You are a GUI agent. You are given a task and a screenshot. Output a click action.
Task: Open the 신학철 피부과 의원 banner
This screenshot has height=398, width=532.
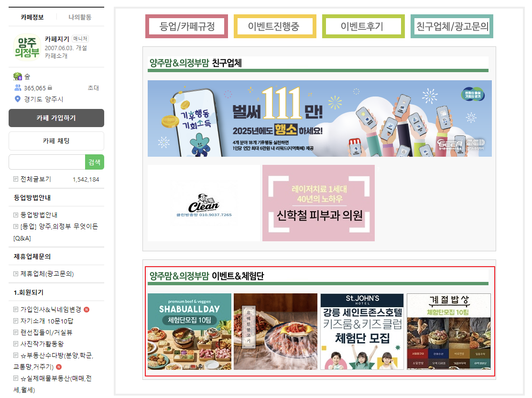click(318, 203)
